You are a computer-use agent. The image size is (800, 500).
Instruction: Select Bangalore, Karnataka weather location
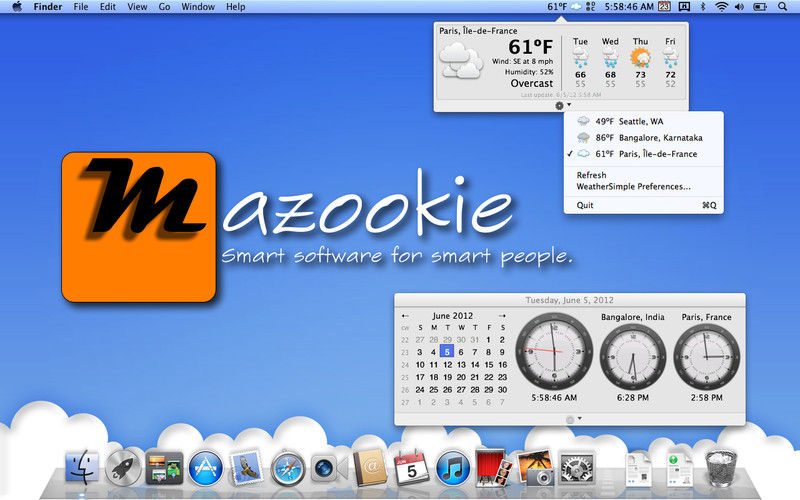[644, 138]
